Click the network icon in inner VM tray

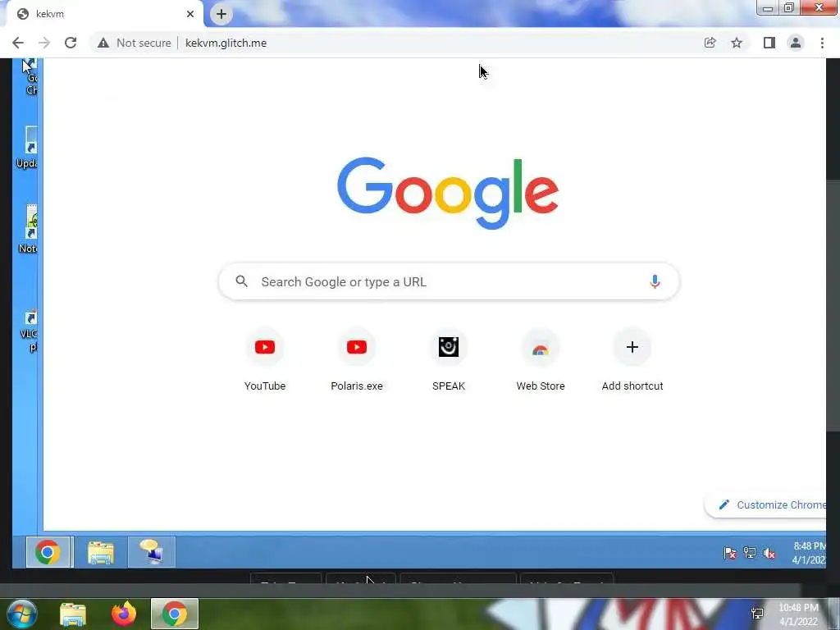pos(750,553)
